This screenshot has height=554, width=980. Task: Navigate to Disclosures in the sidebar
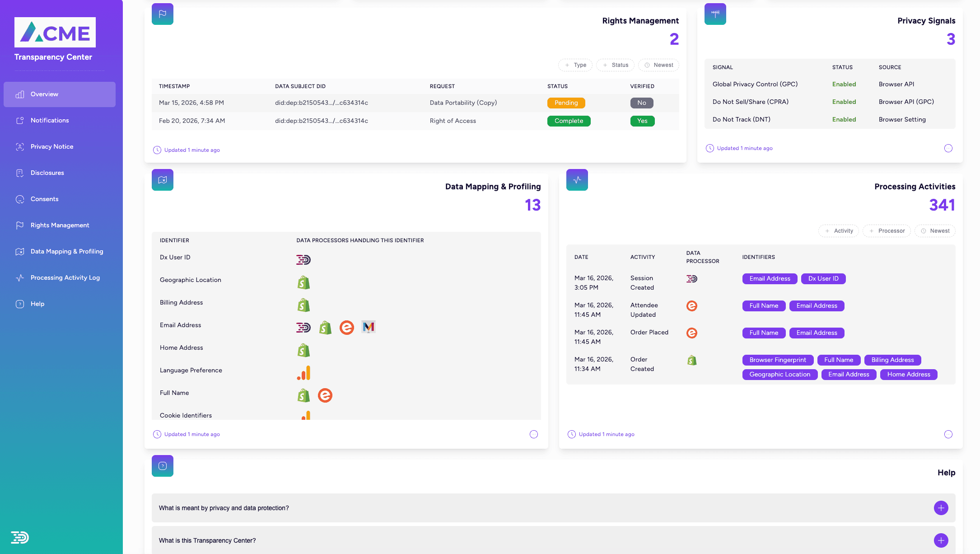tap(47, 173)
